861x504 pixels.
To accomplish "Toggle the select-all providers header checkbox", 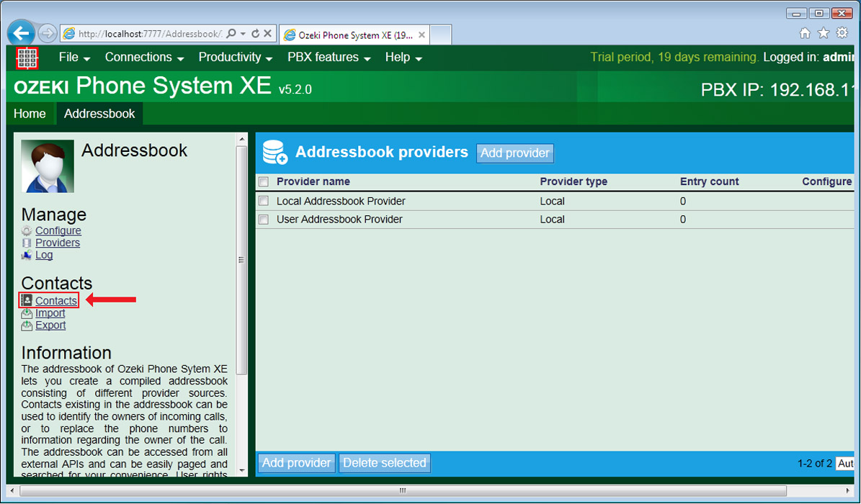I will click(x=264, y=181).
